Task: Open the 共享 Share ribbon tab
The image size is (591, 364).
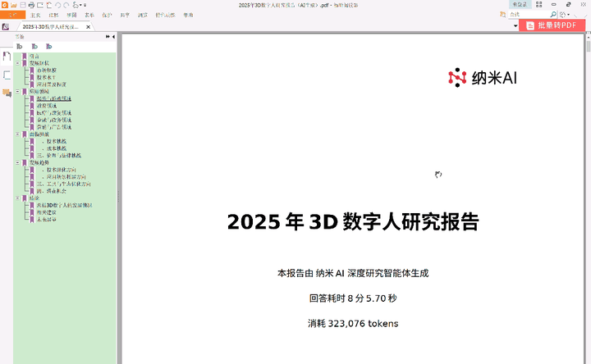Action: click(x=125, y=15)
